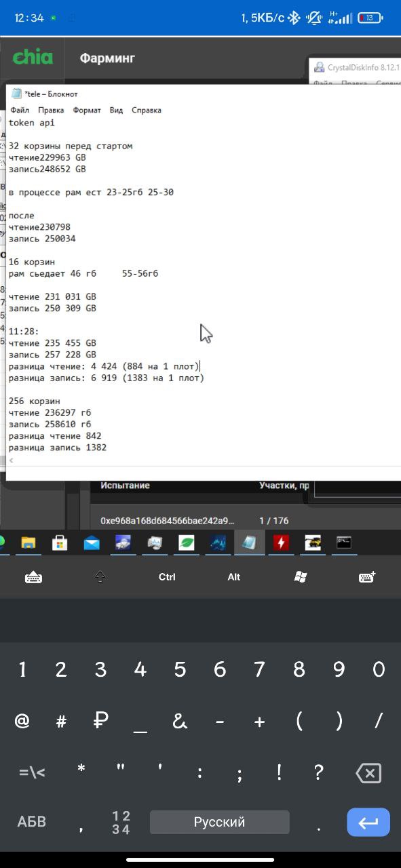Viewport: 401px width, 868px height.
Task: Tap the Windows key in remote toolbar
Action: (301, 577)
